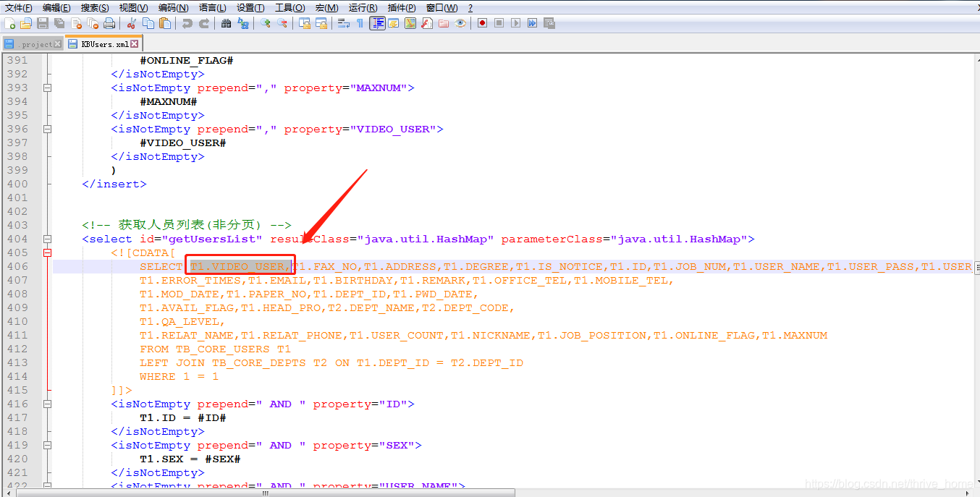Collapse the fold at line 396
980x497 pixels.
coord(48,129)
